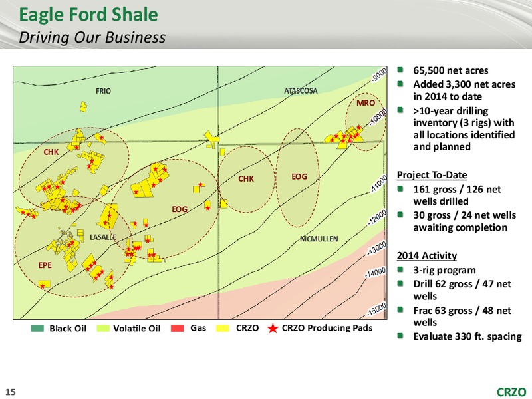Click the -15000 contour label
This screenshot has height=399, width=532.
376,309
